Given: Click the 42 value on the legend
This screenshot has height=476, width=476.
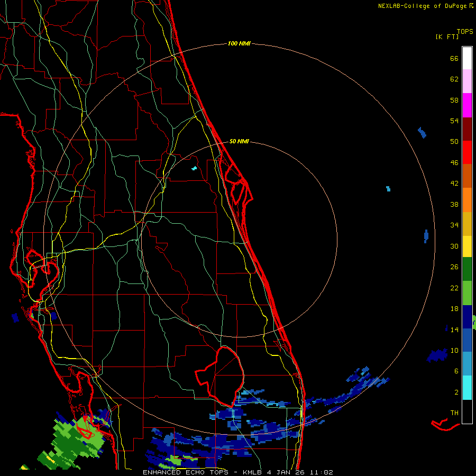Looking at the screenshot, I should pos(454,184).
